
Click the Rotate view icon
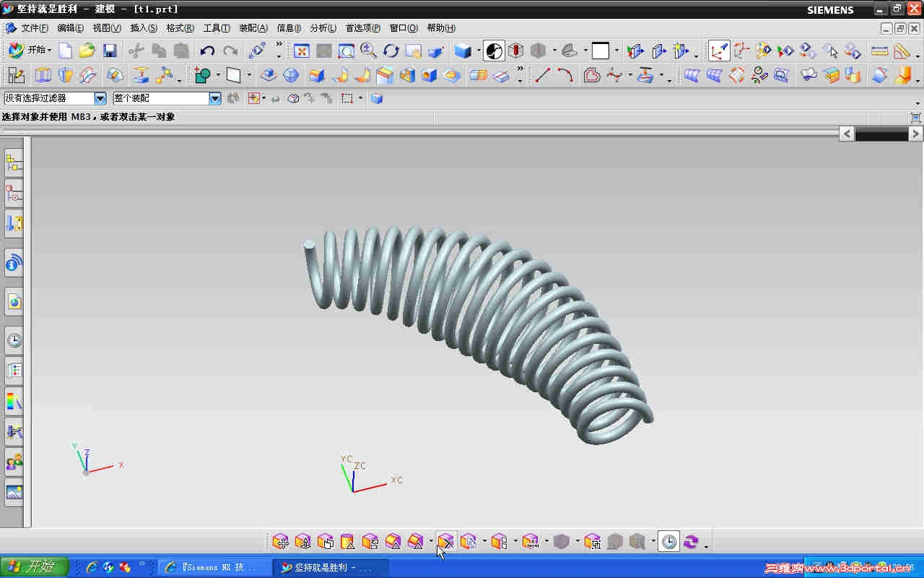391,51
